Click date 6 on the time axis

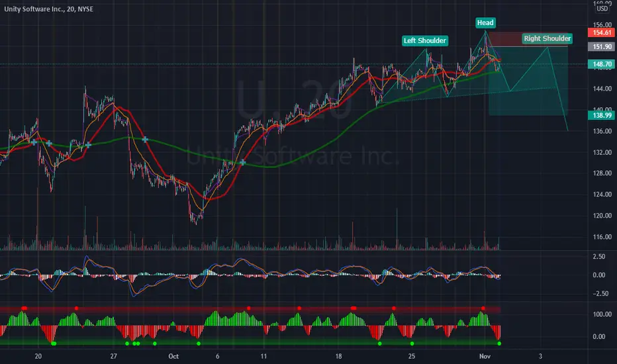pos(217,356)
